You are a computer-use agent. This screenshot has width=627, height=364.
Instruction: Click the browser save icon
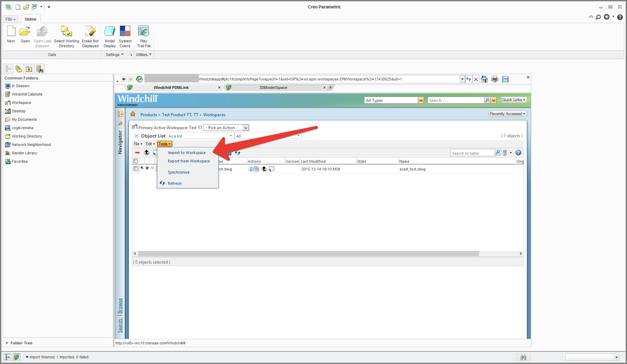[x=505, y=79]
